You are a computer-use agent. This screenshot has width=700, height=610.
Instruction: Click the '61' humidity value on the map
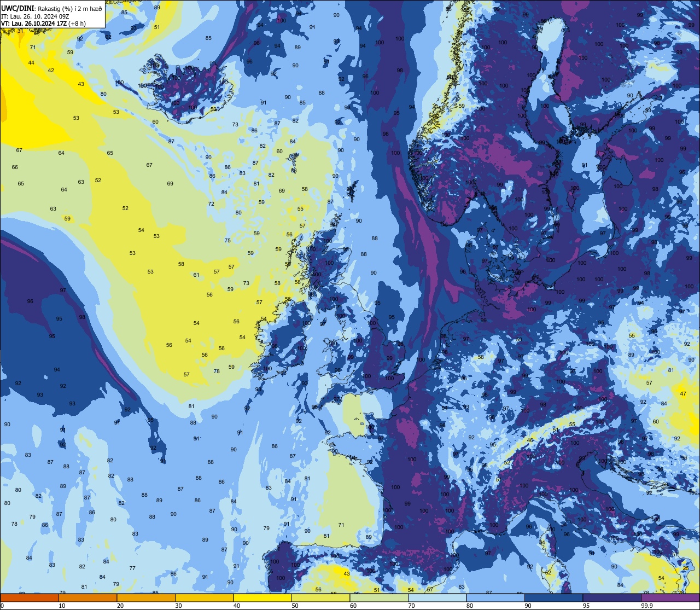pos(196,275)
